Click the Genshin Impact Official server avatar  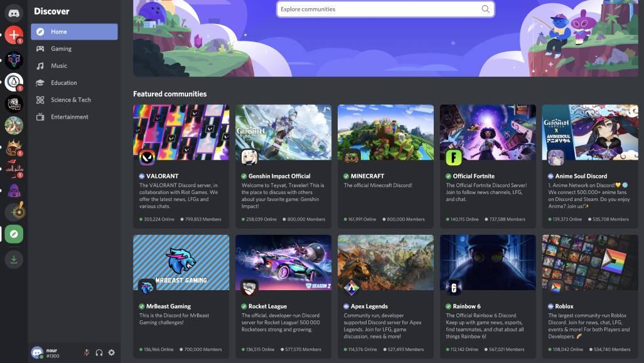[249, 157]
